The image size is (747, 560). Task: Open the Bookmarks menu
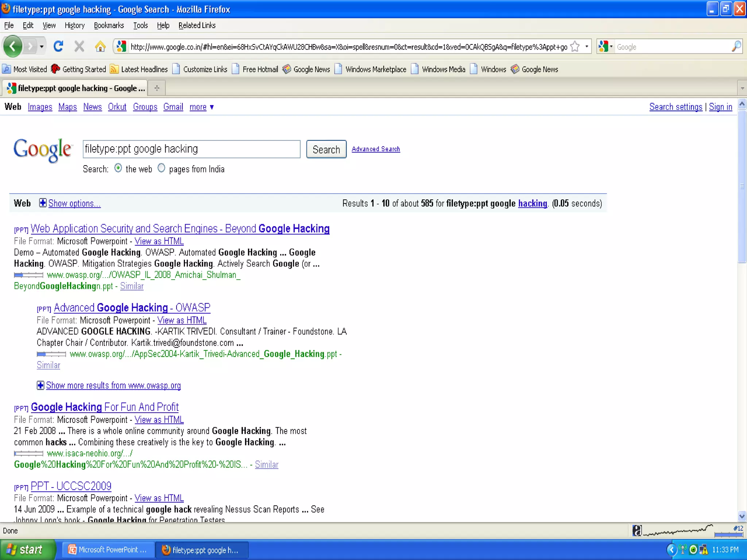tap(109, 25)
